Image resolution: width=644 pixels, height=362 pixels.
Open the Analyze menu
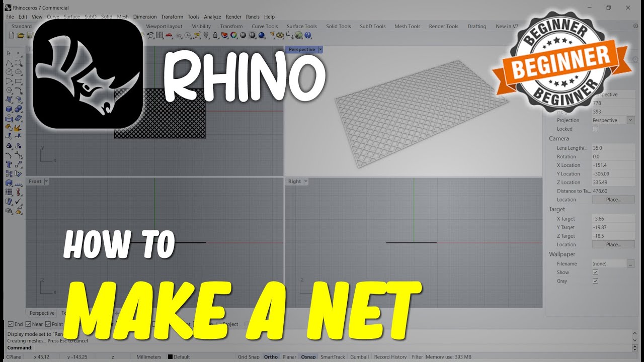tap(212, 17)
